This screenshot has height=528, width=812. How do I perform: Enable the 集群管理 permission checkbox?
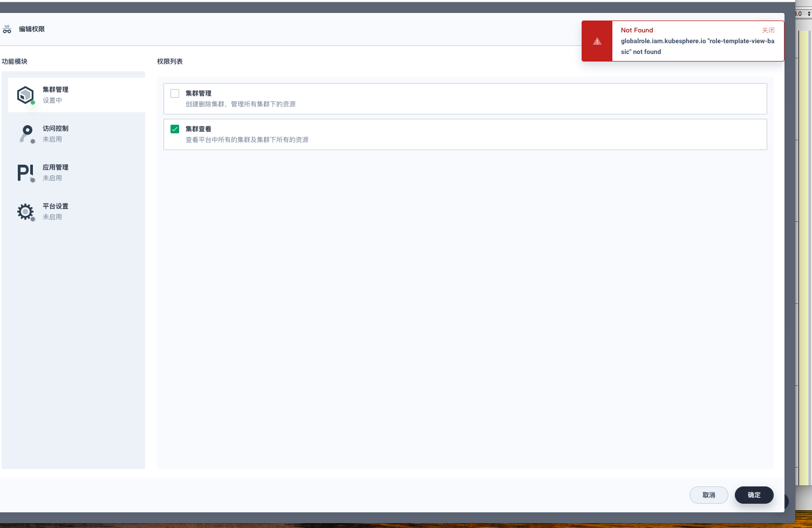pos(175,93)
